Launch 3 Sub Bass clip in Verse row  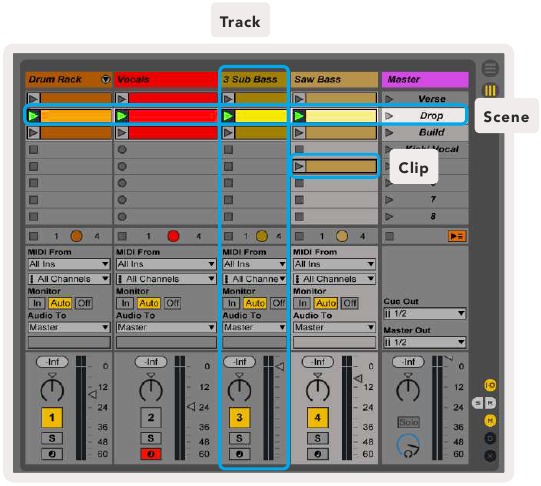tap(228, 99)
